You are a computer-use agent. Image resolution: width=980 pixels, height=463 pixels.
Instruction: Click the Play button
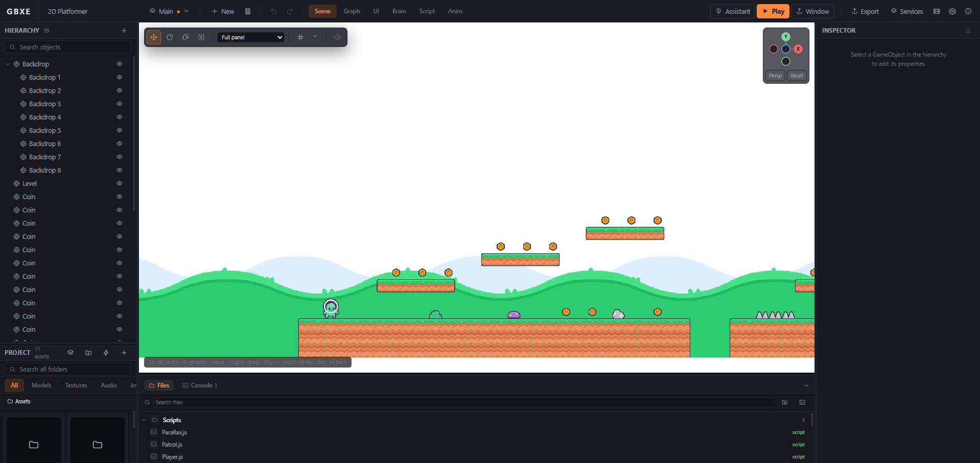(x=773, y=11)
